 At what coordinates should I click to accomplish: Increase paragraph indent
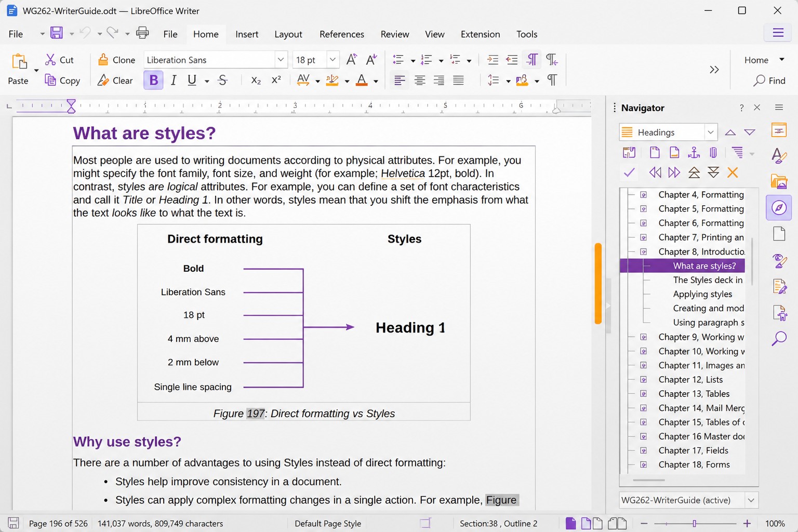493,59
